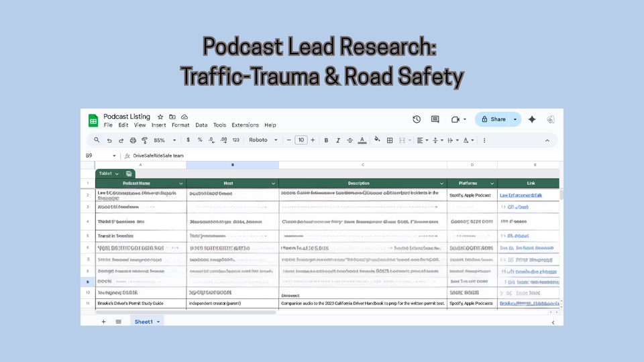Format as currency with dollar icon
This screenshot has width=644, height=362.
[x=188, y=140]
